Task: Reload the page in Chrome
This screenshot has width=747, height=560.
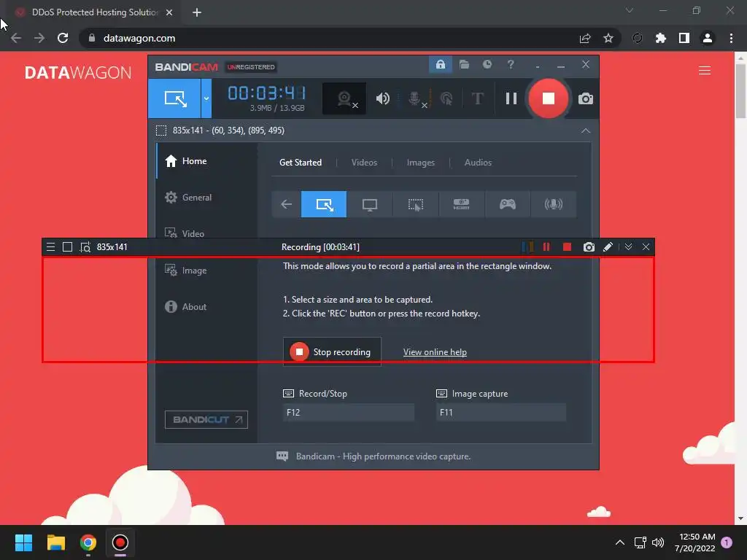Action: 63,38
